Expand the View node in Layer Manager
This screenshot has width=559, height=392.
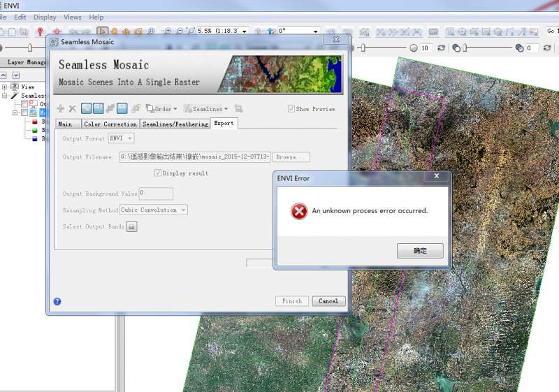coord(5,87)
